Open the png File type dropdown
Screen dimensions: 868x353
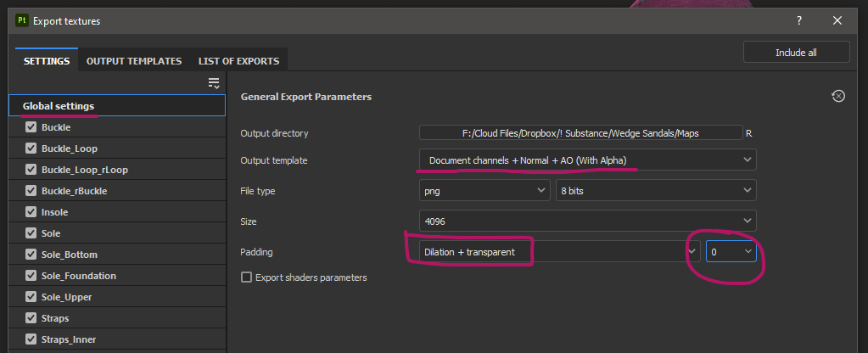pos(484,191)
